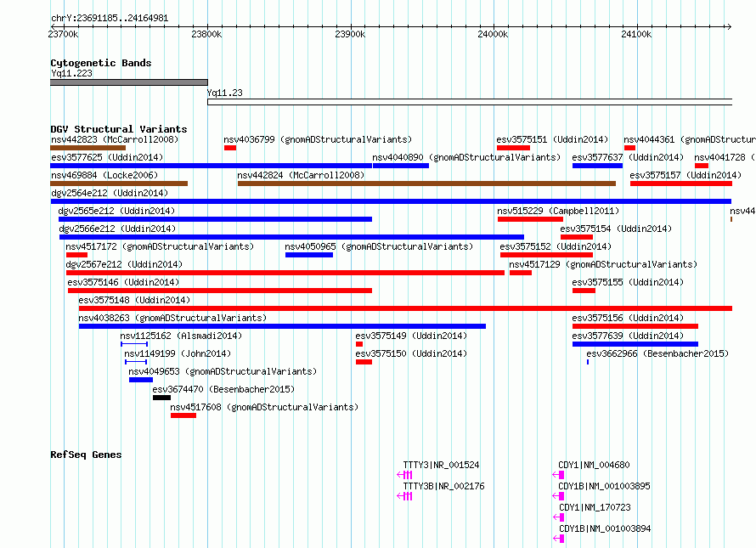
Task: Click the red nsv4517172 variant bar
Action: click(x=76, y=255)
